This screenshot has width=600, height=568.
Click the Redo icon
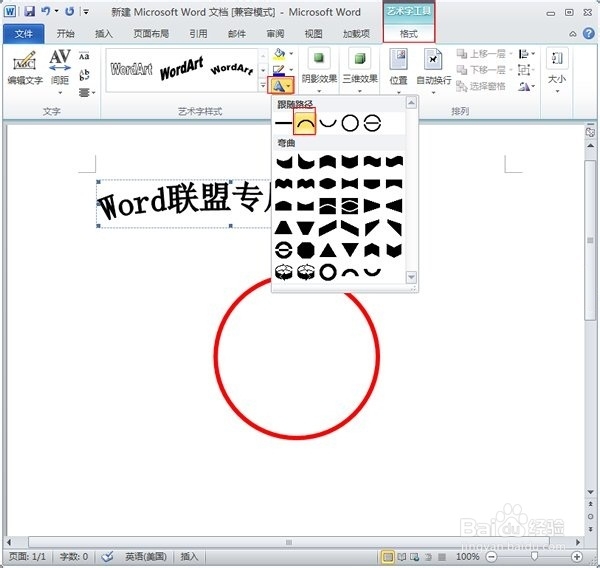tap(69, 11)
